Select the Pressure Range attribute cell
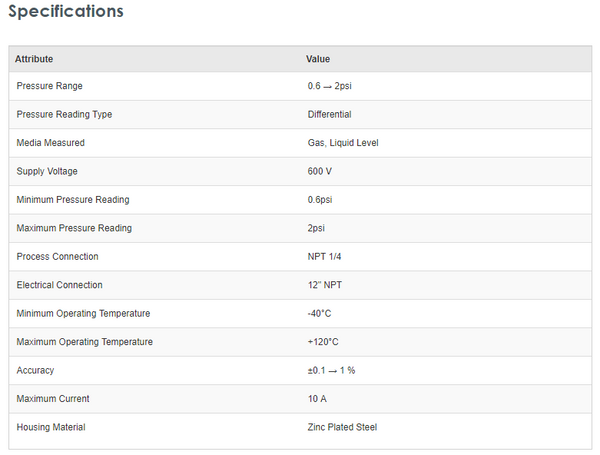Viewport: 600px width, 455px height. tap(48, 86)
